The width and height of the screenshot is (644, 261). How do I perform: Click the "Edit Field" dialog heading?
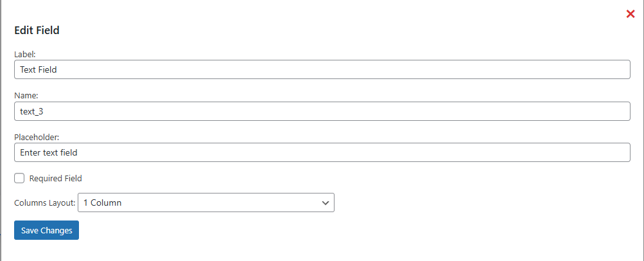click(37, 30)
